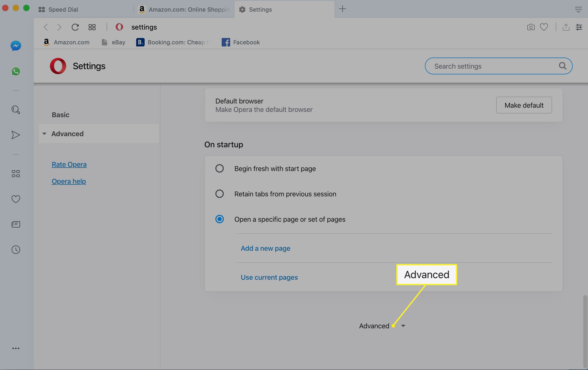Screen dimensions: 588x370
Task: Click Add a new page link
Action: [265, 248]
